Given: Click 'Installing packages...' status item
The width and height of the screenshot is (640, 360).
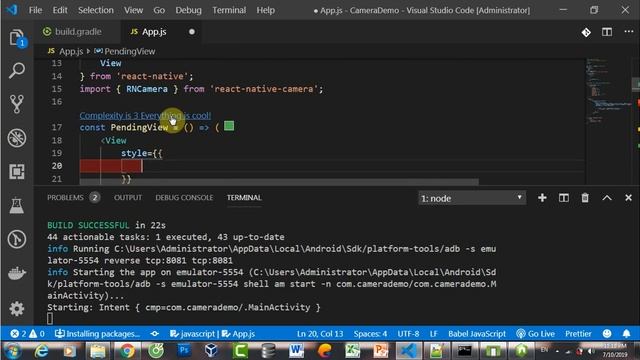Looking at the screenshot, I should (98, 334).
